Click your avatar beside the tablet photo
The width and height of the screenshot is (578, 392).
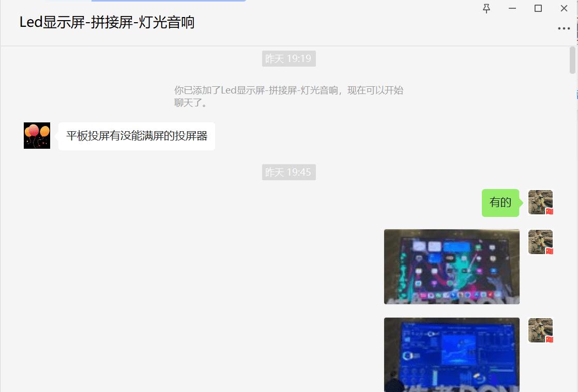[540, 241]
